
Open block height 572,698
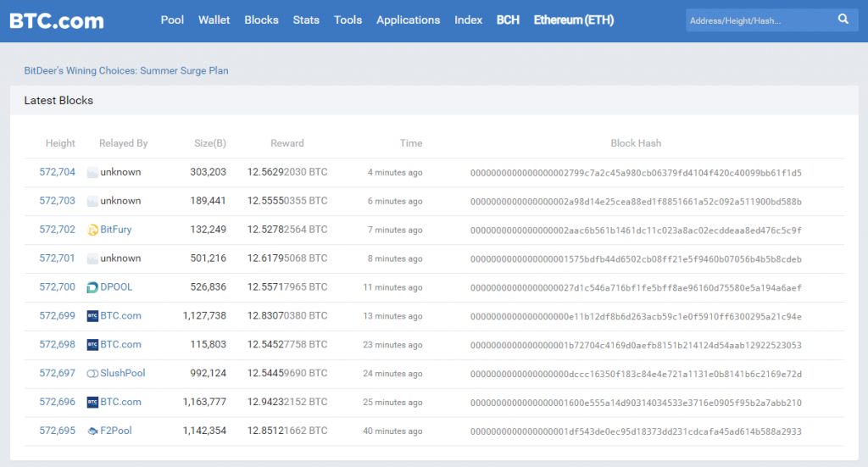(x=57, y=345)
